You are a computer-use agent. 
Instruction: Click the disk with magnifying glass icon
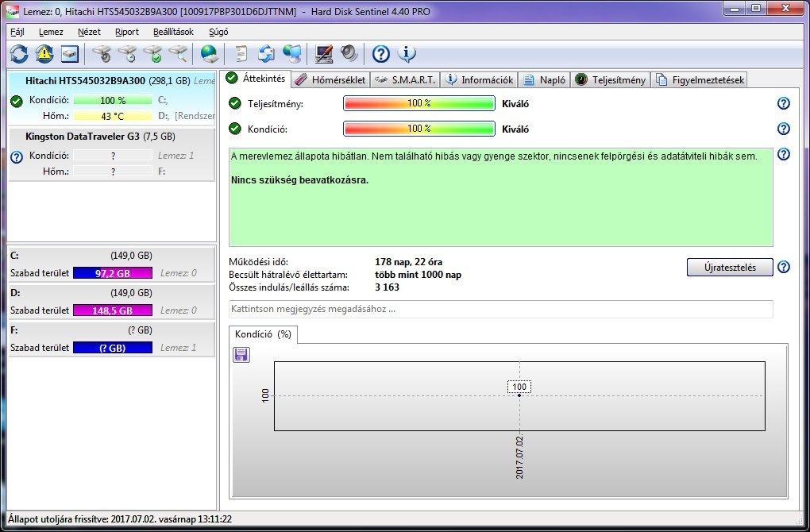[x=178, y=54]
